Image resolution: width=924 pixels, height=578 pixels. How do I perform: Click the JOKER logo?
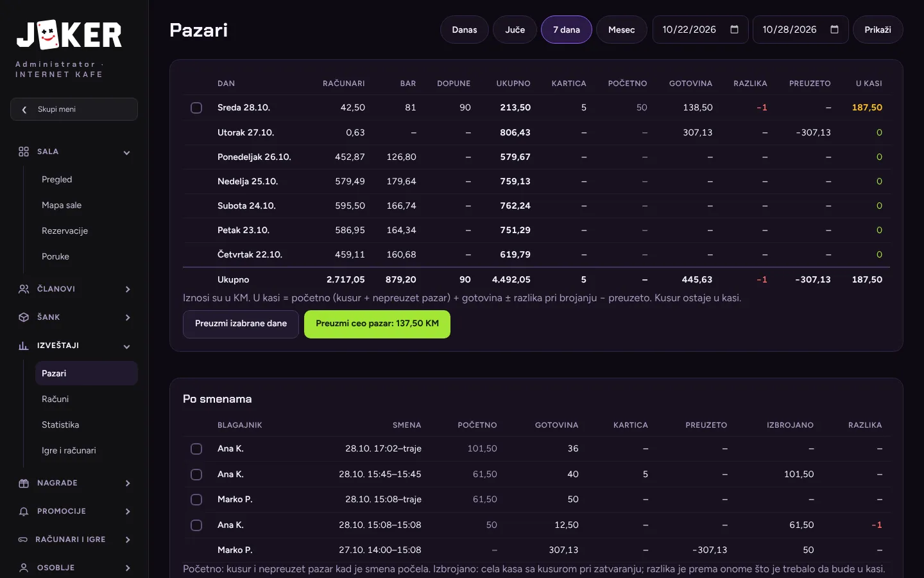click(69, 35)
